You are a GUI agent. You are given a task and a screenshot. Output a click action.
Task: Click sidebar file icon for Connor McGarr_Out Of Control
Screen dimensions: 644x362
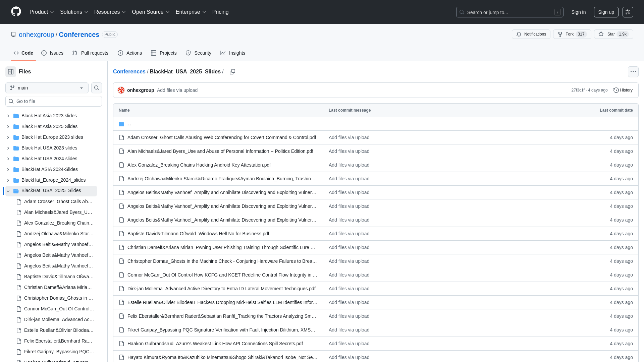click(x=19, y=309)
